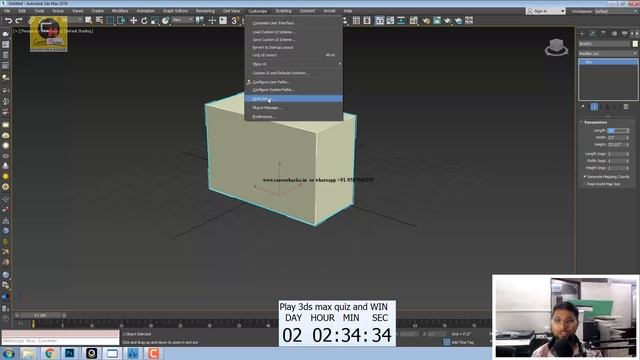
Task: Toggle Lock UI Layout menu entry
Action: 293,55
